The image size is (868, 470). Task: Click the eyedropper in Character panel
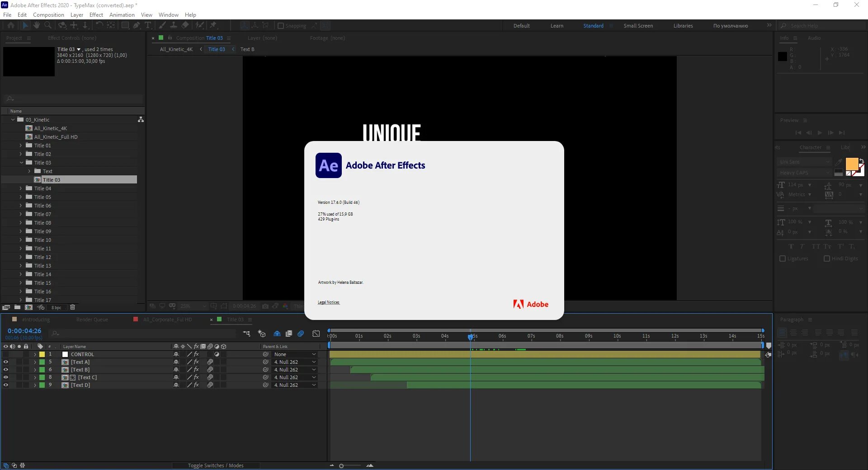point(839,162)
